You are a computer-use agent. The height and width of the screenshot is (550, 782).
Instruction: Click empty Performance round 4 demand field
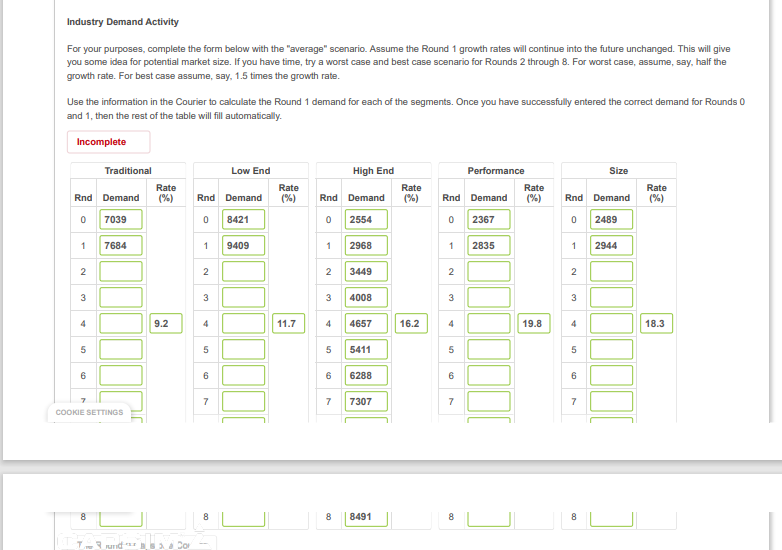(x=489, y=323)
